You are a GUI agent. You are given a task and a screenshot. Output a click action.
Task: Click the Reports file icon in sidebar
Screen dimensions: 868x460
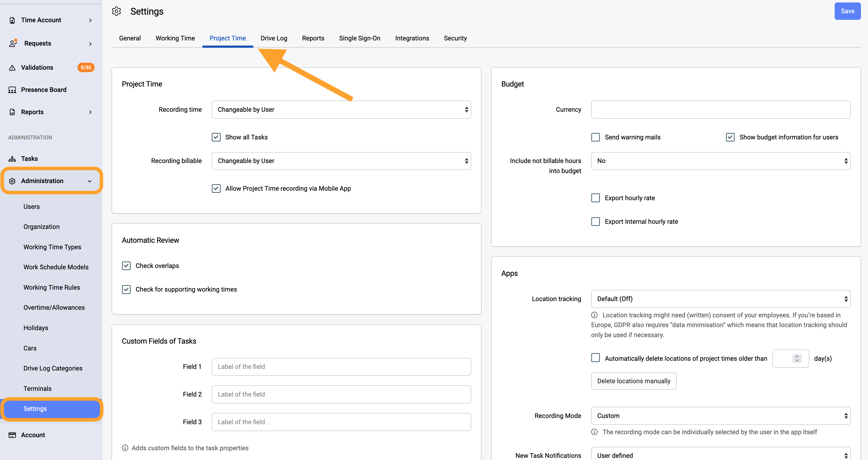click(x=12, y=112)
